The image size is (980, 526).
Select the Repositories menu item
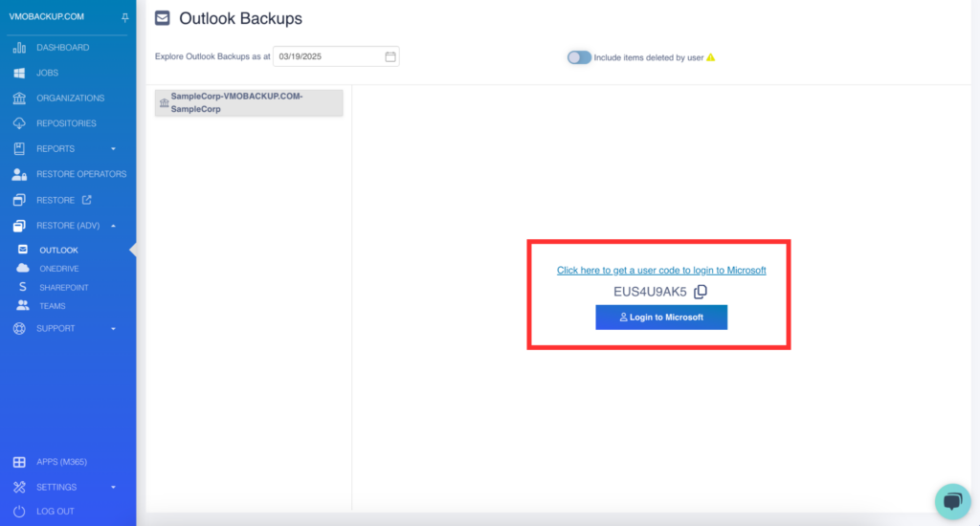(x=66, y=123)
